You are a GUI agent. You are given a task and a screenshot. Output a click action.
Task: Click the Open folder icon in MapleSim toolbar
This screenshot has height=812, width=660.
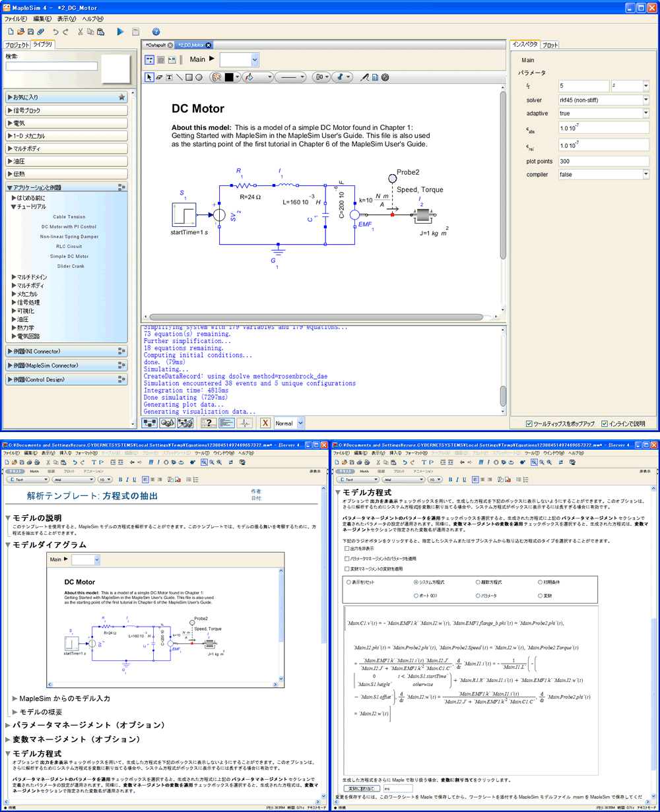(20, 31)
